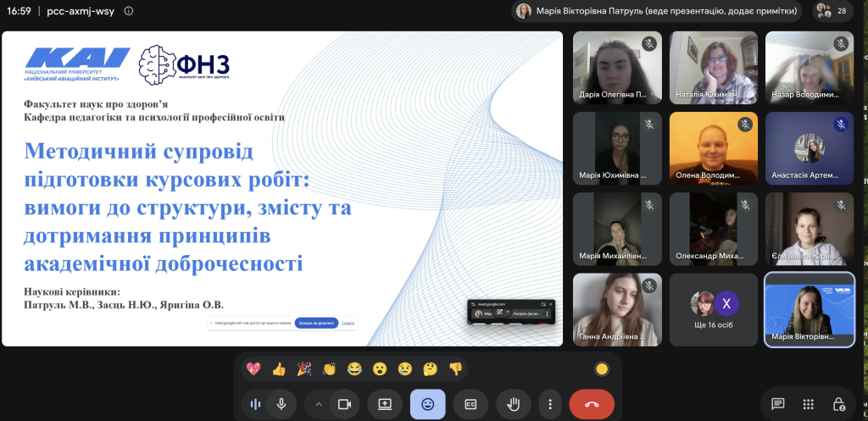Send the thumbs up reaction
868x421 pixels.
[x=279, y=369]
